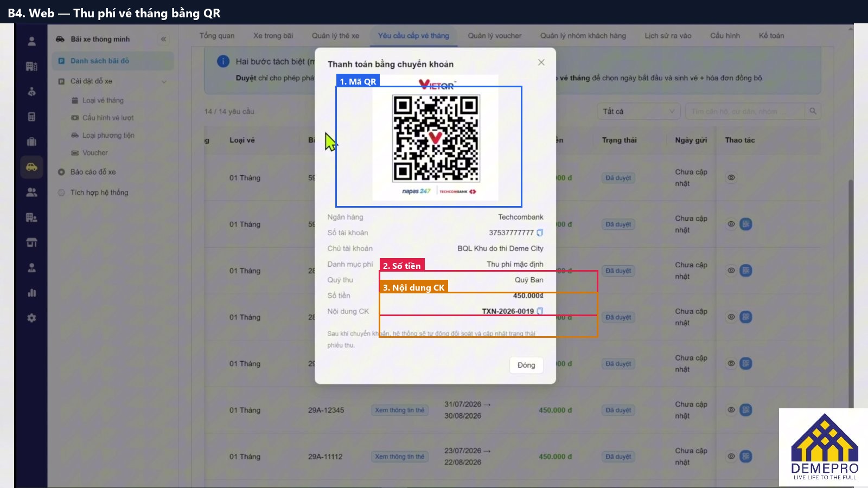
Task: Click the resident search input field
Action: (x=745, y=111)
